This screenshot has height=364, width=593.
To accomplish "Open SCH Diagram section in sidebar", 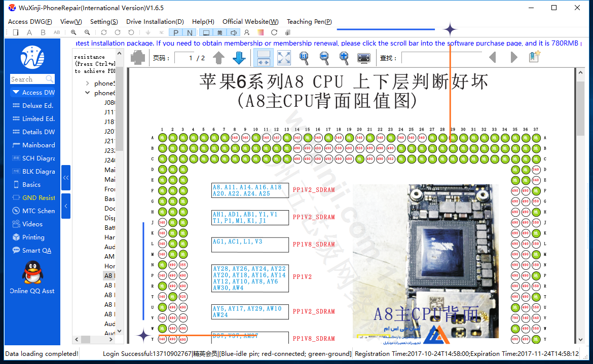I will [33, 158].
